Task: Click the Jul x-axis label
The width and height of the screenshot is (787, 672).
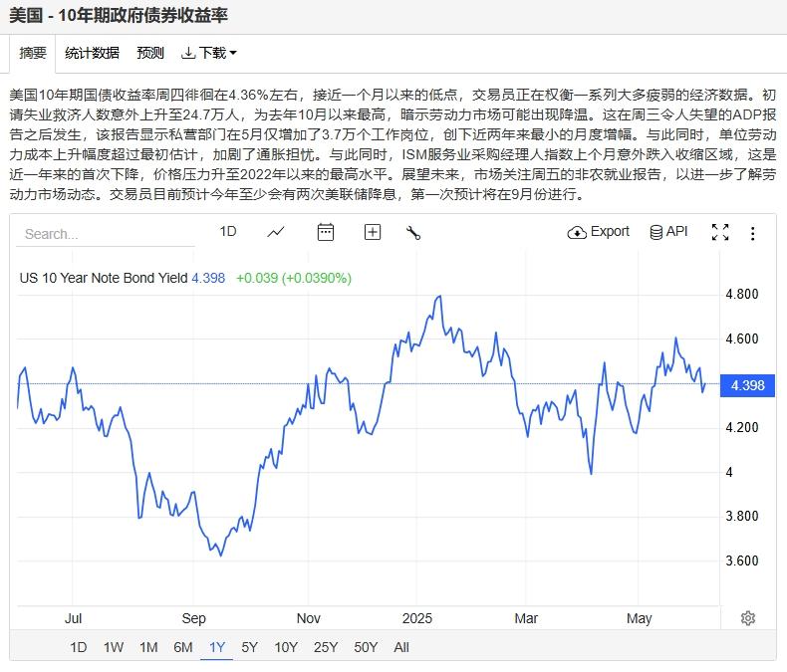Action: 73,618
